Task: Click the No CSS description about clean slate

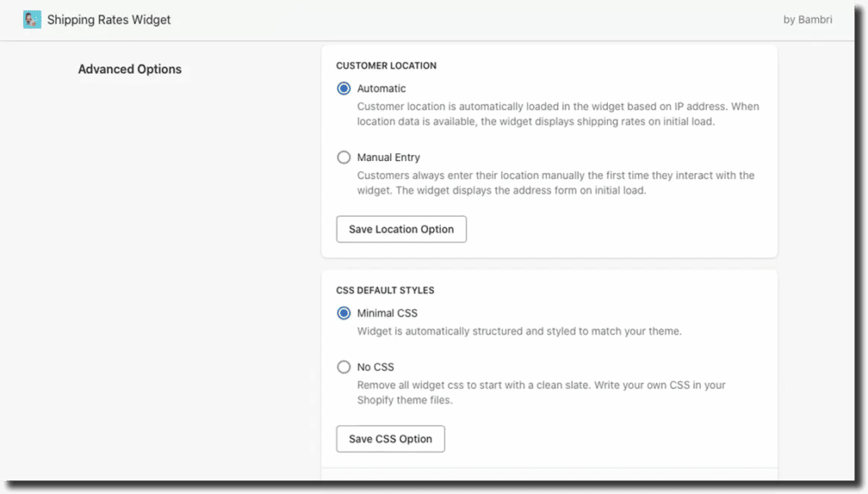Action: tap(542, 392)
